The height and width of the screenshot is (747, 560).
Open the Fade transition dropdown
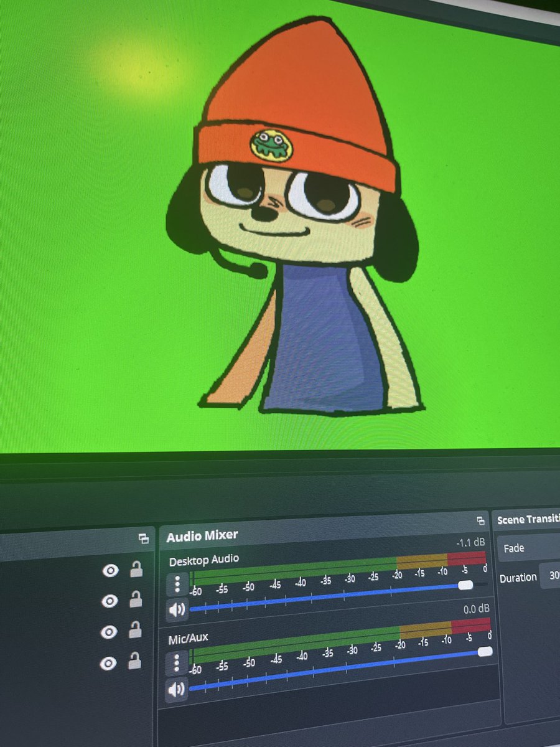[x=528, y=548]
